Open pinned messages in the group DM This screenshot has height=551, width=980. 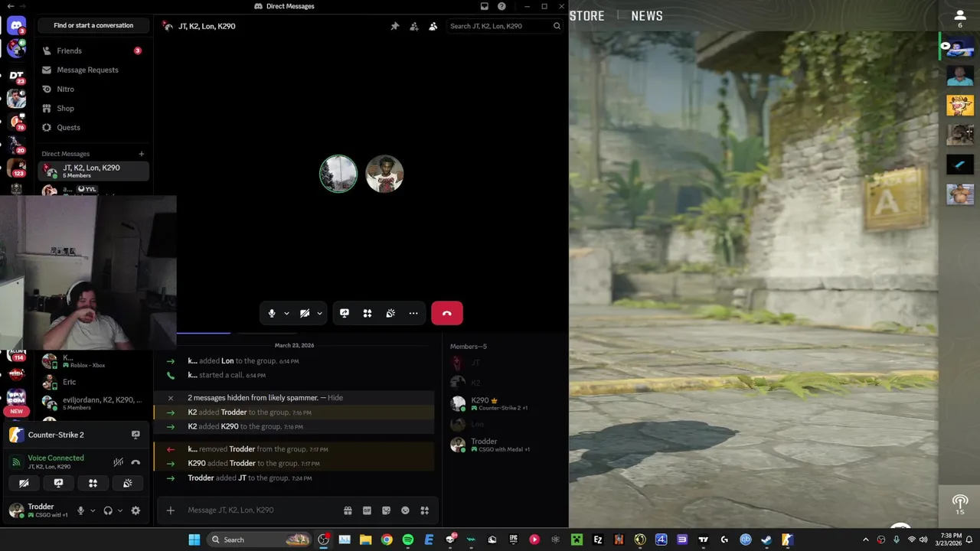(x=395, y=26)
